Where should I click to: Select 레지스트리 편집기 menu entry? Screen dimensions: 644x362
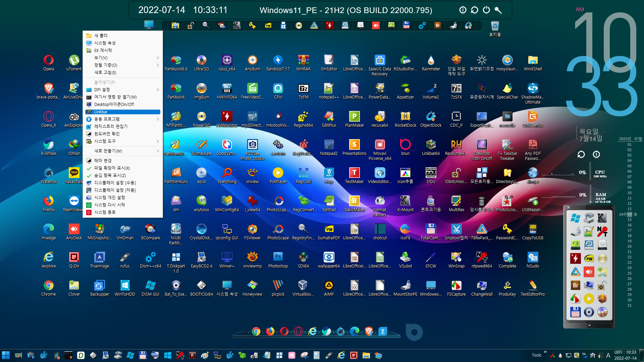pos(123,126)
